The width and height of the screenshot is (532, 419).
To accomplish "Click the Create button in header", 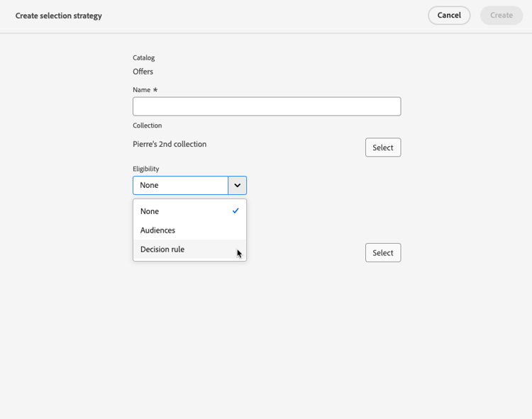I will [x=501, y=16].
